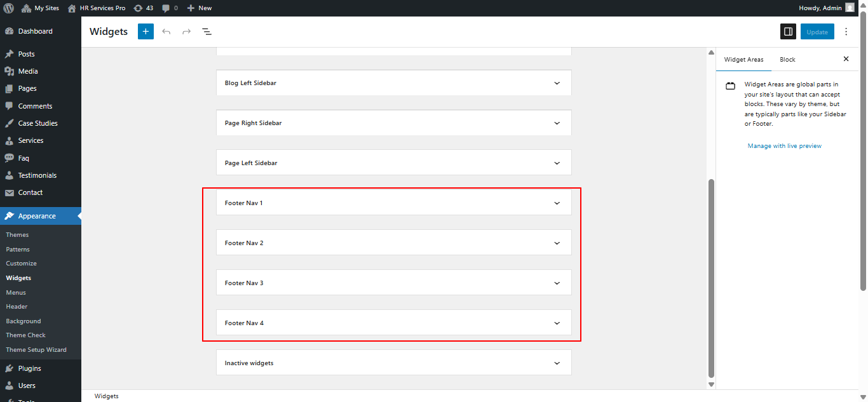
Task: Click the Redo arrow icon
Action: pyautogui.click(x=186, y=31)
